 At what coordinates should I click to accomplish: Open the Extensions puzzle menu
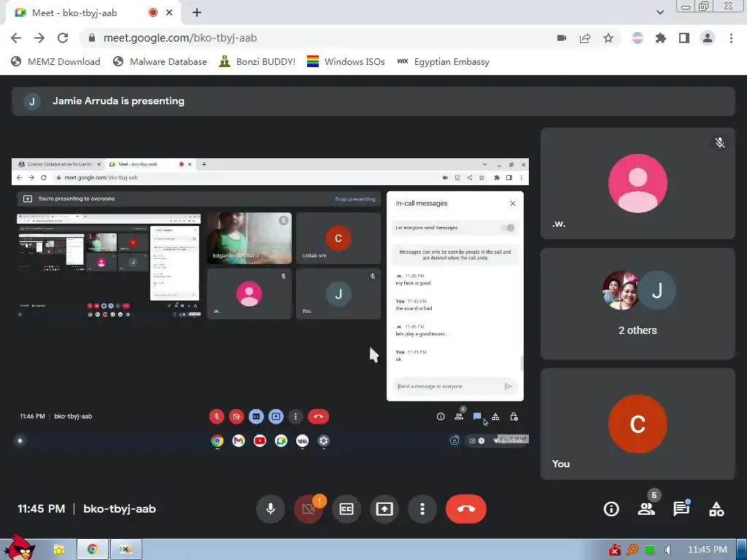click(661, 38)
